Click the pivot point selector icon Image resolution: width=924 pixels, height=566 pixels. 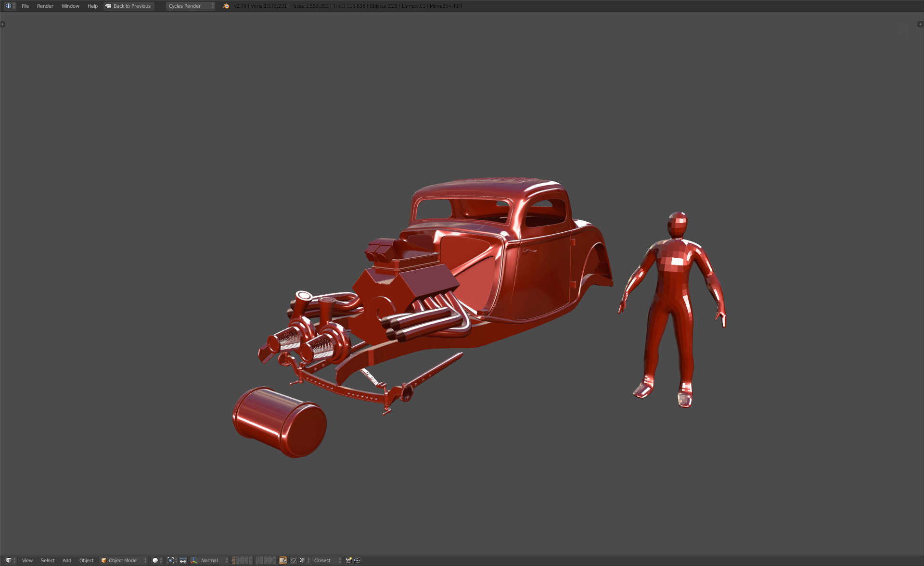[171, 560]
